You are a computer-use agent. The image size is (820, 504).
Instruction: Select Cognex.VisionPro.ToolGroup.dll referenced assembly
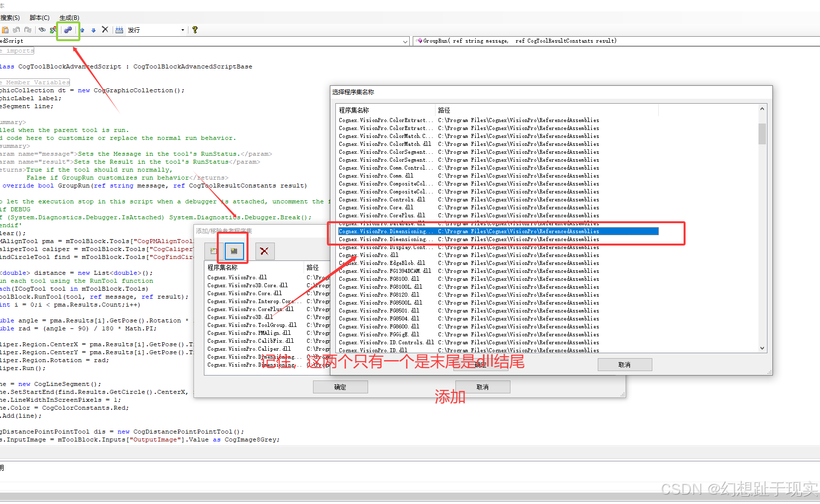pos(268,325)
